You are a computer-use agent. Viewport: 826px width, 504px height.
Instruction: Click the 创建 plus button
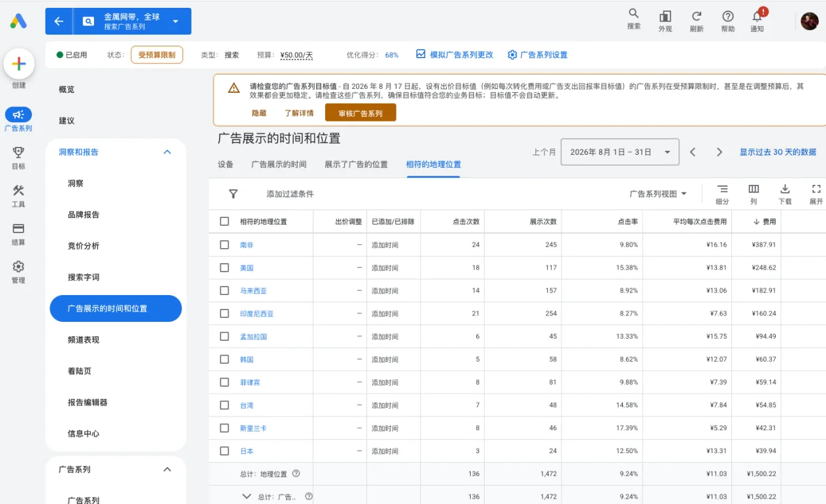(x=19, y=64)
